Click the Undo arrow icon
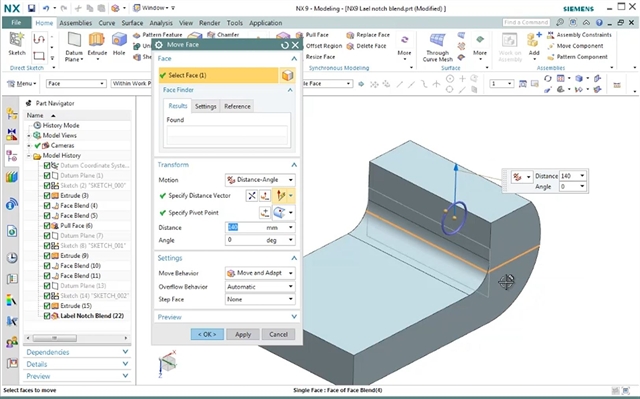The image size is (640, 399). pyautogui.click(x=46, y=8)
